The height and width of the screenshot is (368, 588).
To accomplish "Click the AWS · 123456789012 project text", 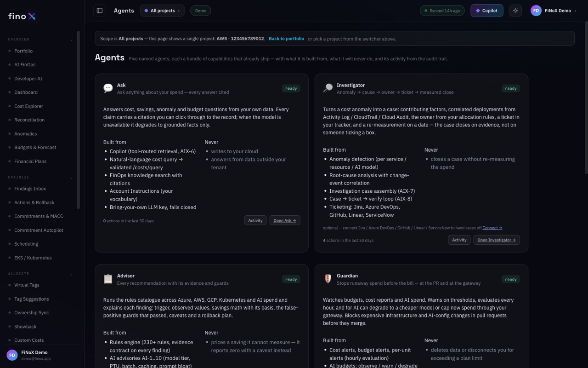I will (x=240, y=39).
